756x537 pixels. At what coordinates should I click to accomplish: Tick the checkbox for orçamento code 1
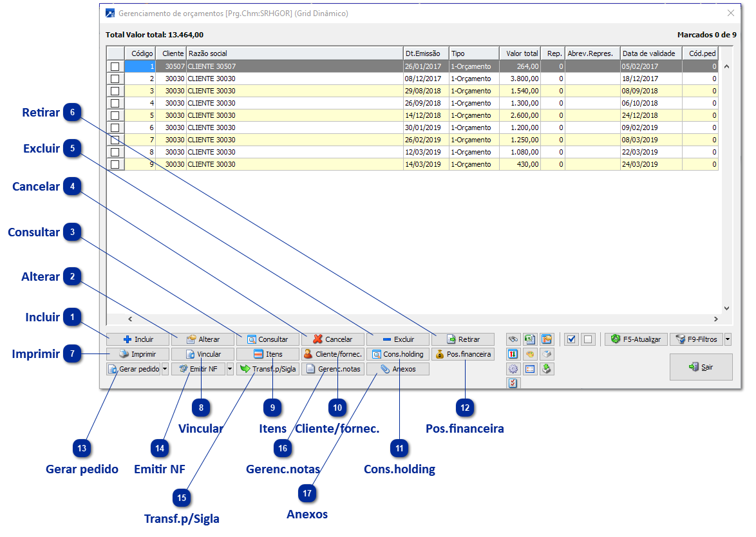click(115, 66)
